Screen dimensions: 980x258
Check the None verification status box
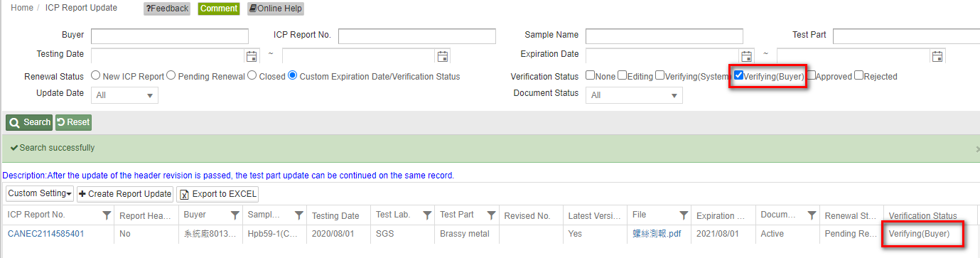coord(590,75)
